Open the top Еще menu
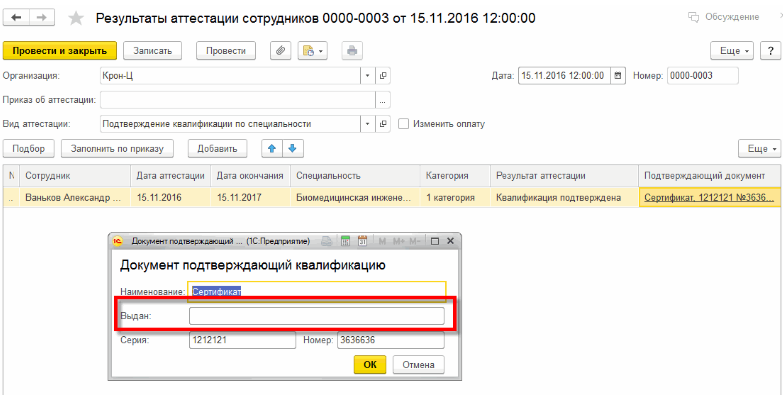783x404 pixels. (x=733, y=51)
